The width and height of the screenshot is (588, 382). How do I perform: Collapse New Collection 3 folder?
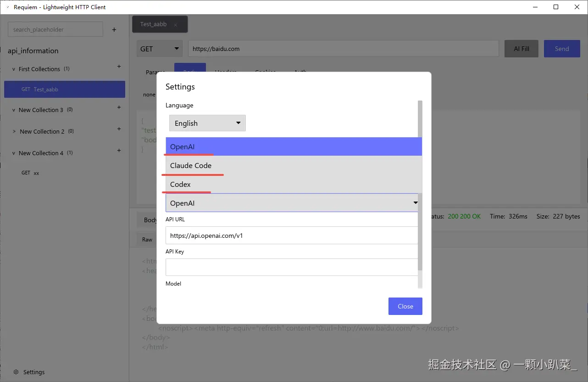pyautogui.click(x=14, y=110)
